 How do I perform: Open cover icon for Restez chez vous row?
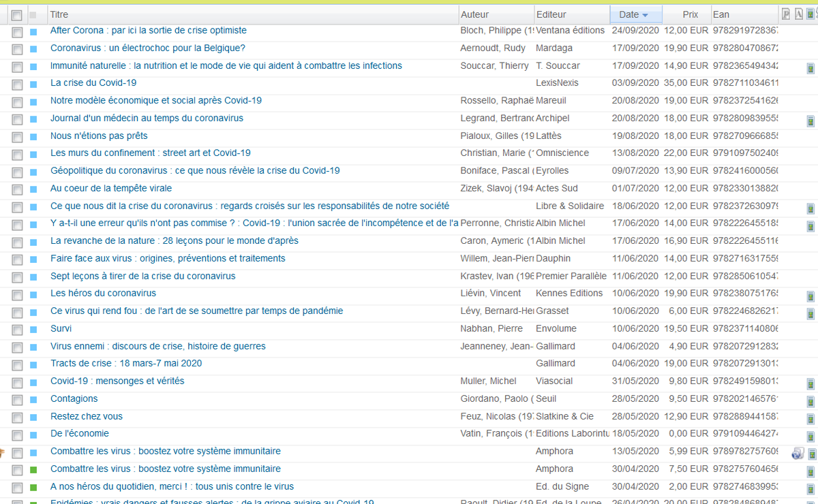(x=811, y=419)
